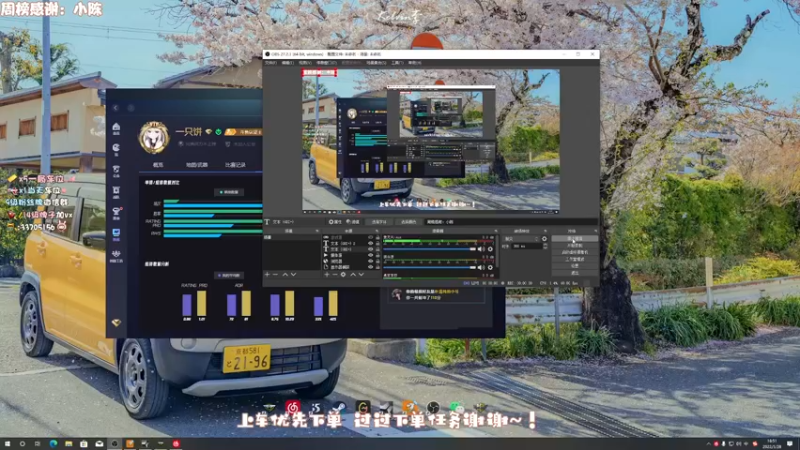Click first mixer channel volume slider
This screenshot has height=450, width=800.
pos(430,249)
